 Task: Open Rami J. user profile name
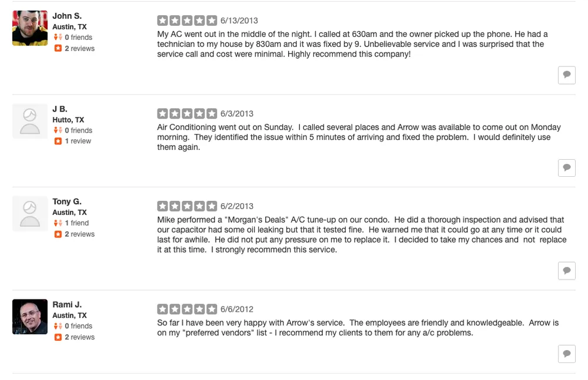pos(67,305)
